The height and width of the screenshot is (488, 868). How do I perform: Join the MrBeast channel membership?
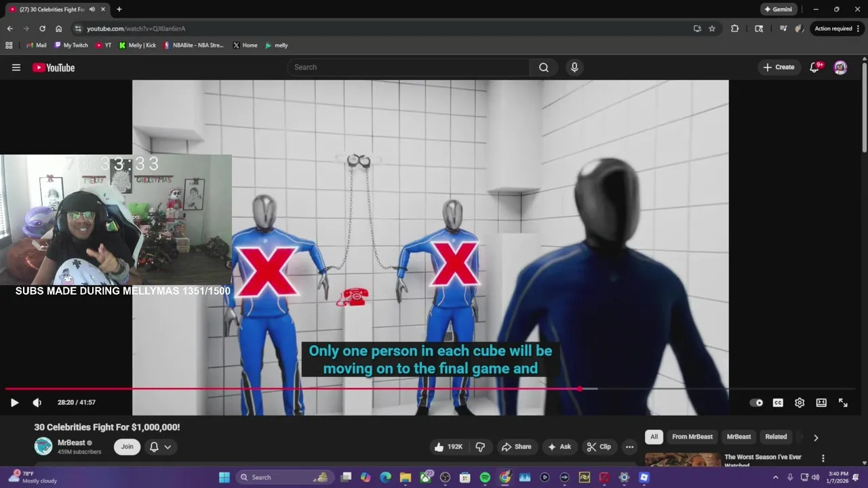coord(127,447)
